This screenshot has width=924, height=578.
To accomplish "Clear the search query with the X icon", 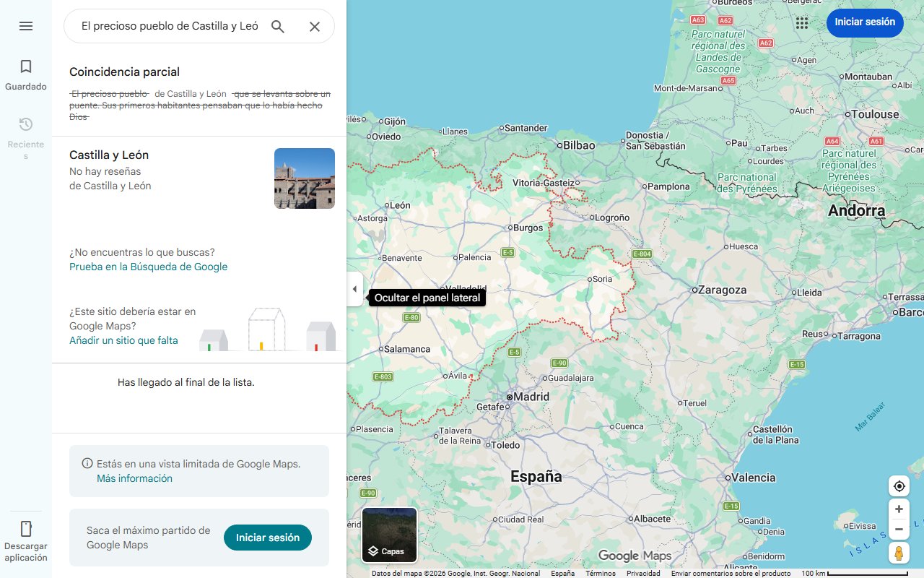I will [x=315, y=25].
